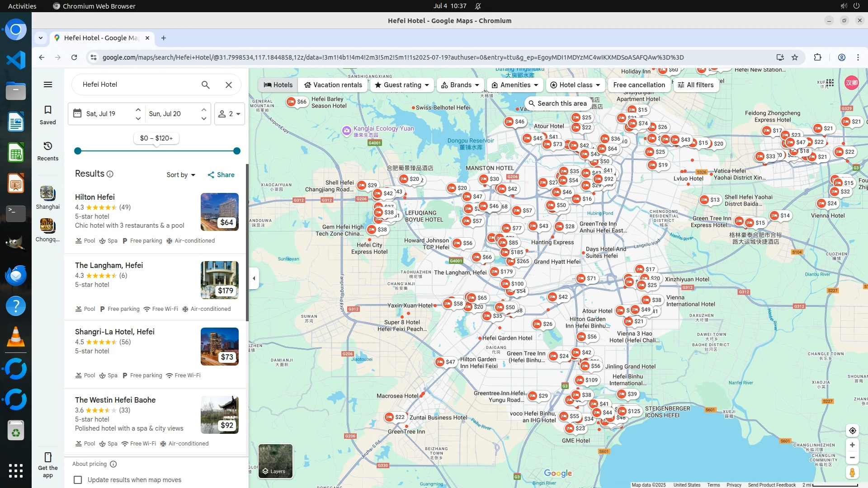Open Recents history icon

(x=48, y=146)
